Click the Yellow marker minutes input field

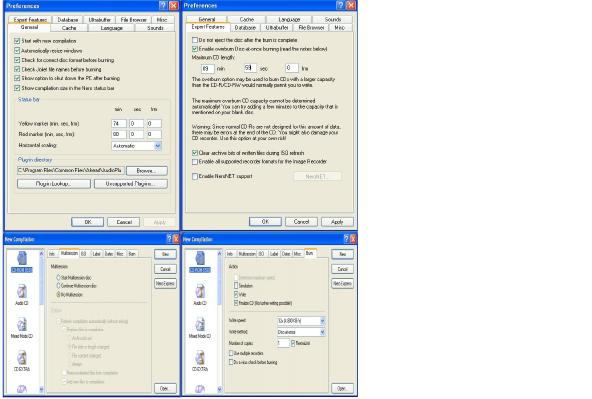click(x=119, y=123)
